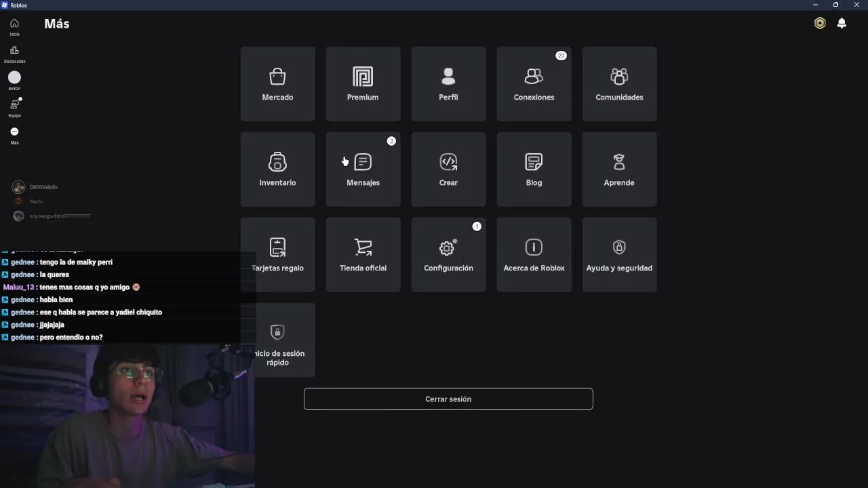This screenshot has height=488, width=868.
Task: Click chat message about yadiel chiquito
Action: [x=82, y=312]
